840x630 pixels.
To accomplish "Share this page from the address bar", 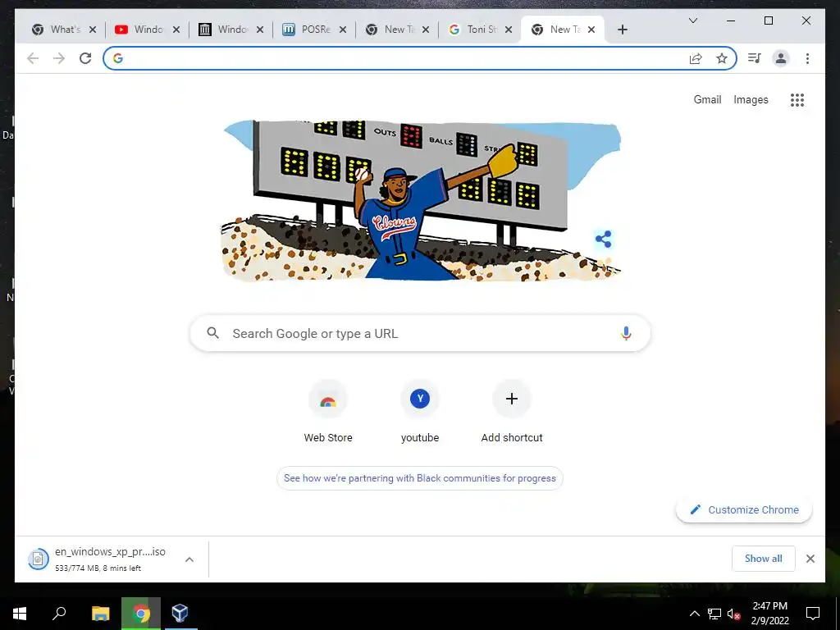I will click(x=696, y=58).
